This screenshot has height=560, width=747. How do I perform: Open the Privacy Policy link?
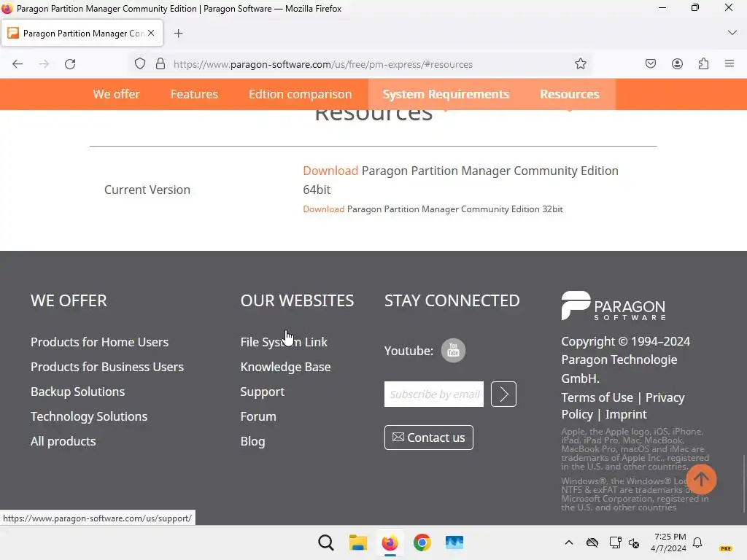(665, 397)
